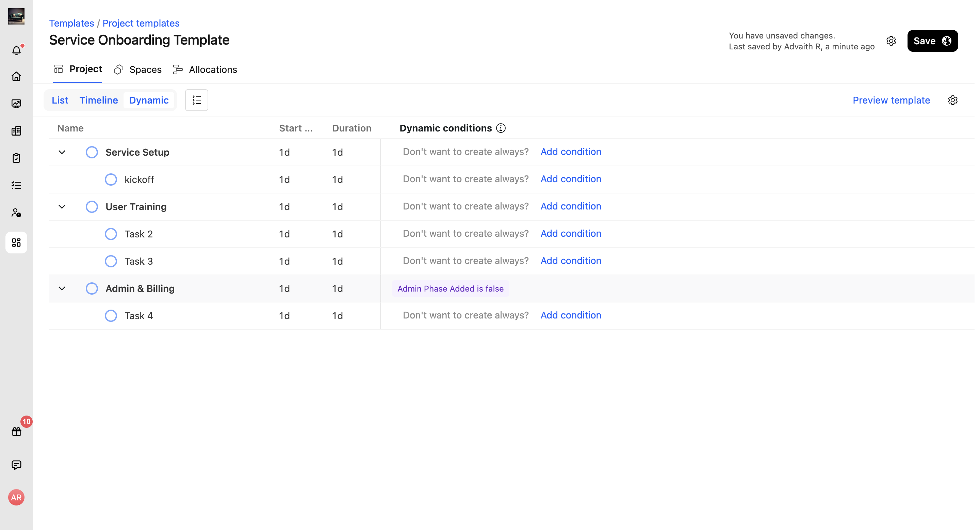Switch to the Timeline view
Viewport: 980px width, 530px height.
99,100
